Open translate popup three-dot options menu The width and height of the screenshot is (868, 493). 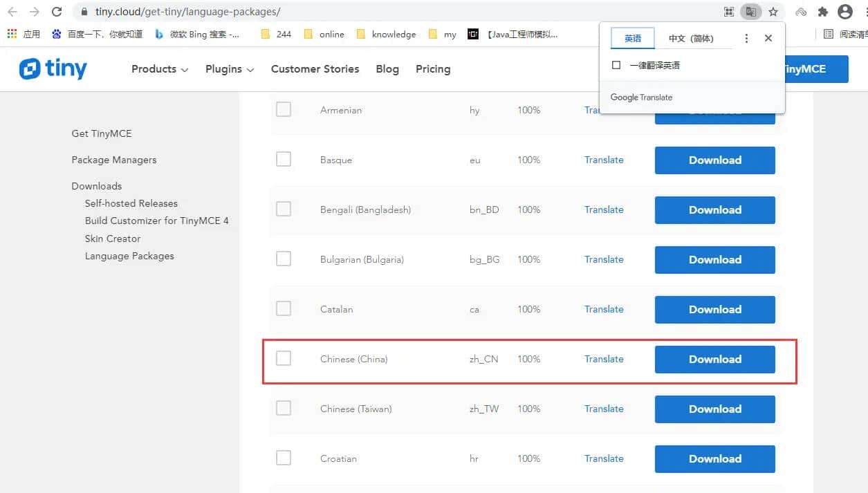(x=746, y=38)
